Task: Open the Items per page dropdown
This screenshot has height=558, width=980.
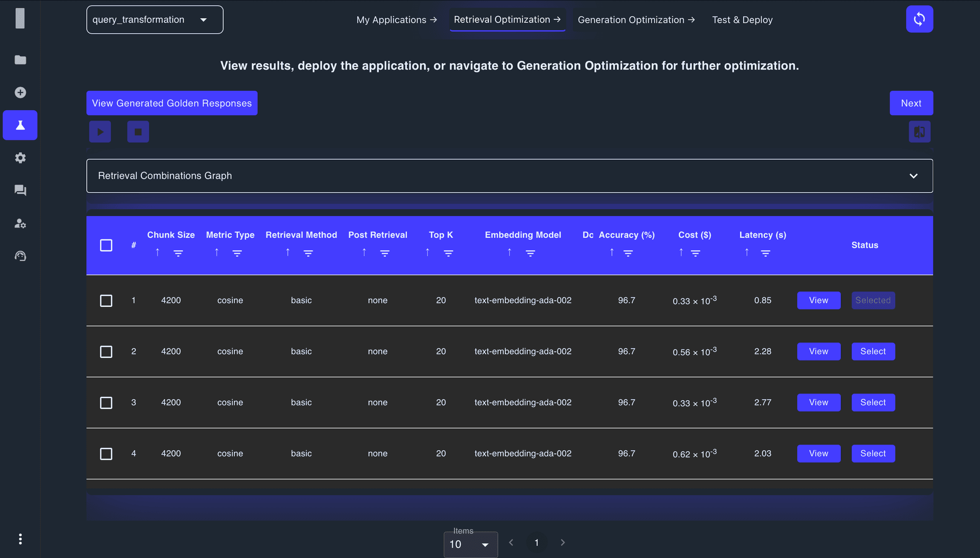Action: [470, 544]
